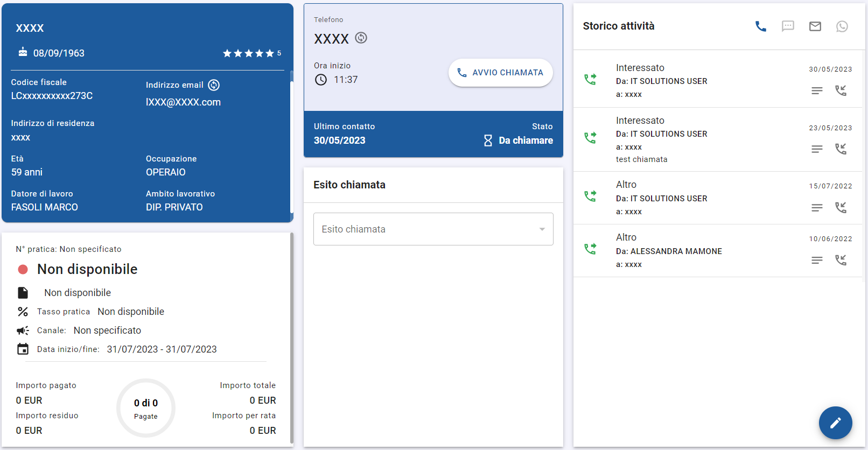The image size is (868, 450).
Task: Open the Esito chiamata dropdown
Action: coord(425,229)
